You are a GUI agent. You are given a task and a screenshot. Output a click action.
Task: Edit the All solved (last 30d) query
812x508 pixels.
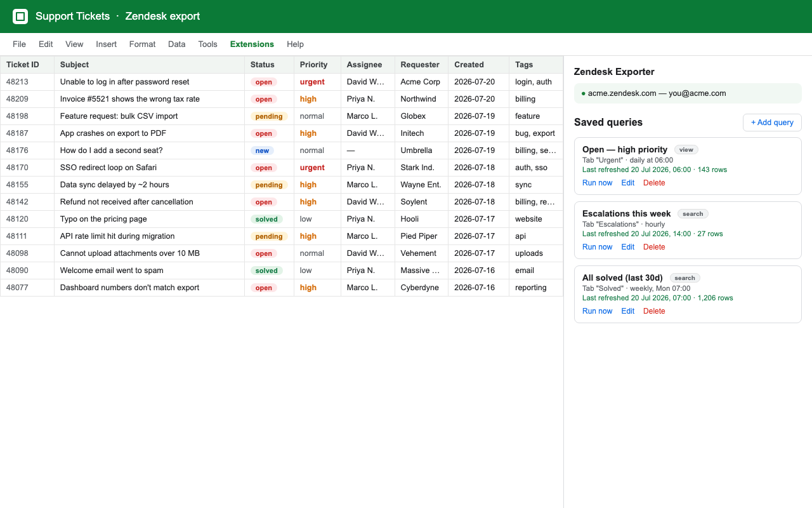click(628, 311)
